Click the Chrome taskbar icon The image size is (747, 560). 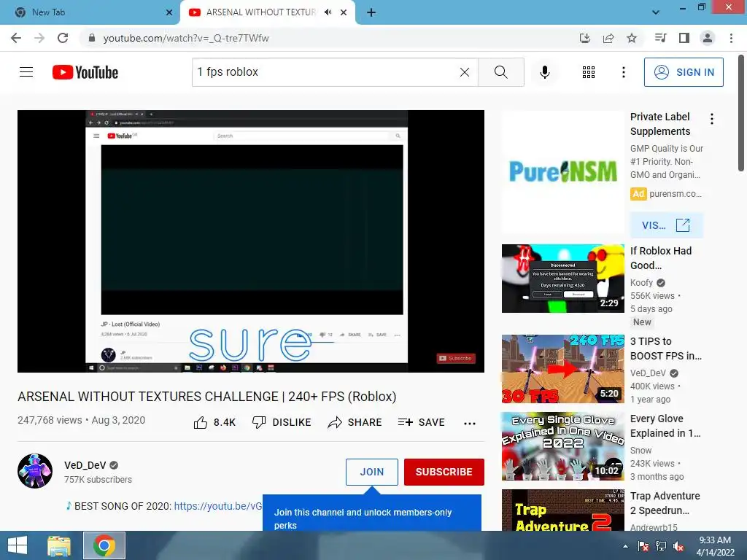tap(104, 545)
